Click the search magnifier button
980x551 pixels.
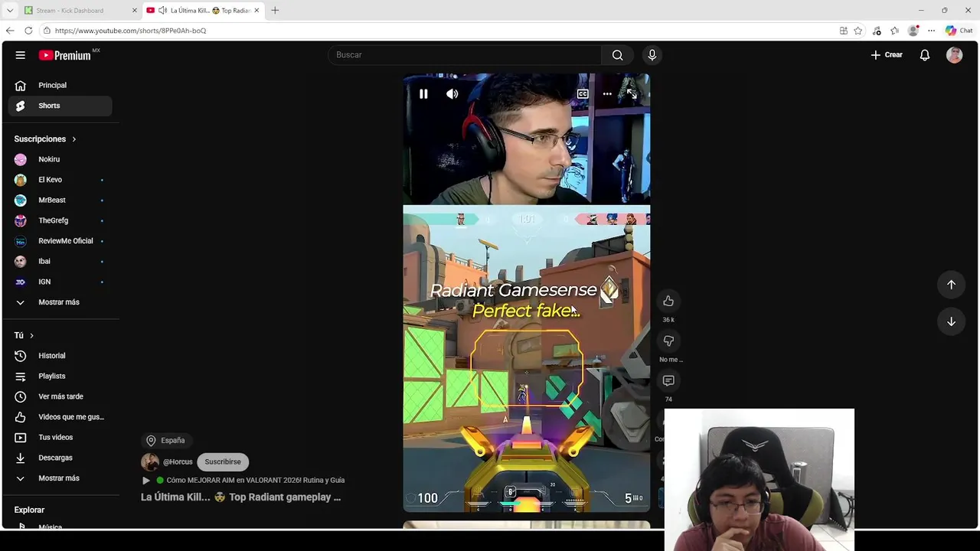617,55
